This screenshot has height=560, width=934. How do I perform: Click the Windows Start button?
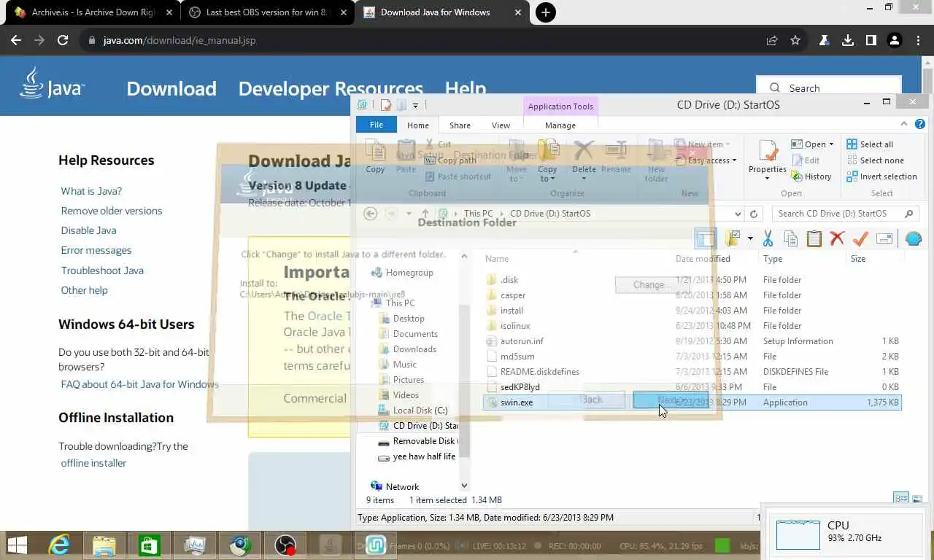click(x=17, y=545)
